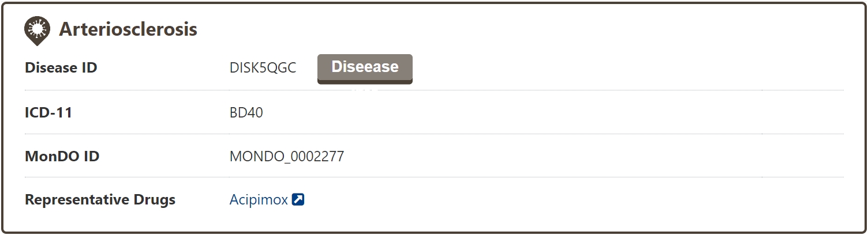Select the DISK5QGC disease ID value
This screenshot has width=868, height=235.
263,68
